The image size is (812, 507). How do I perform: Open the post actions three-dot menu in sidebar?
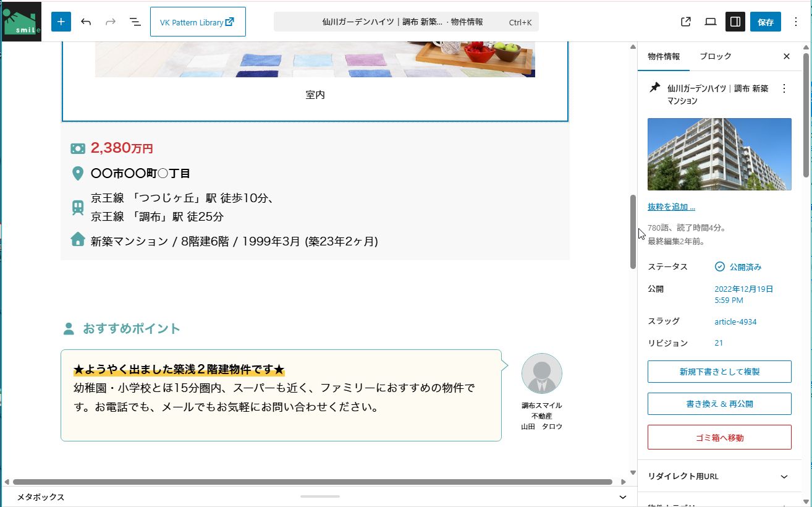click(x=784, y=88)
